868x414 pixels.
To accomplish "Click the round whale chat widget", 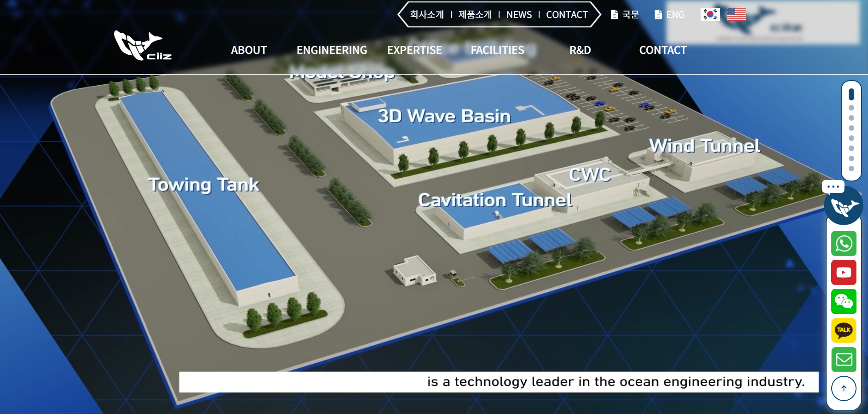I will pyautogui.click(x=843, y=205).
